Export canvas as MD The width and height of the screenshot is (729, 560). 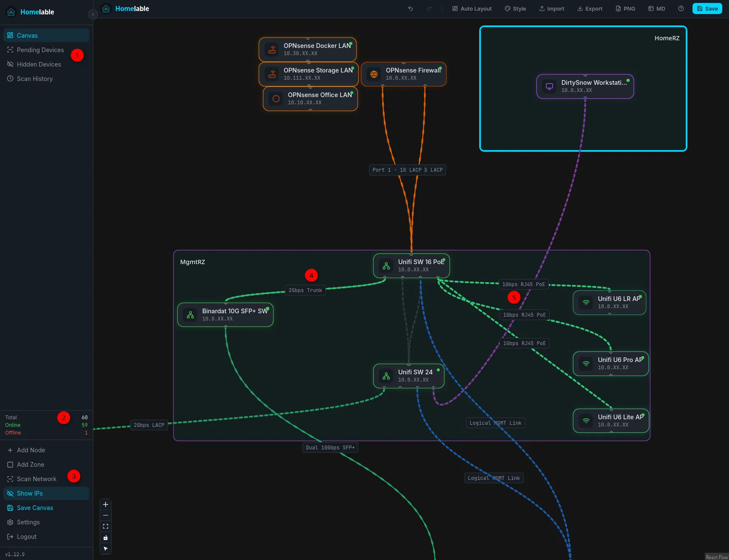[657, 8]
